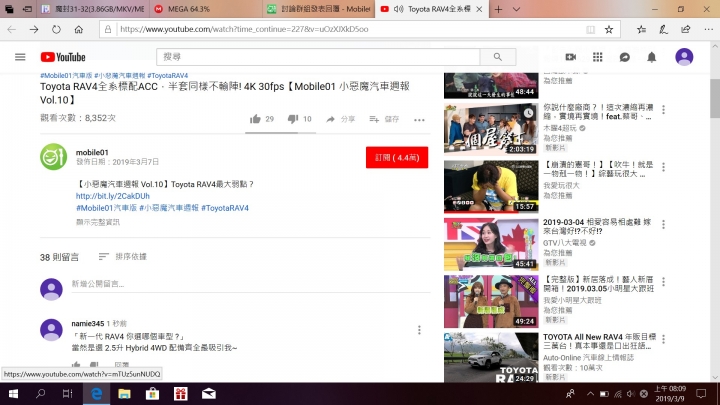Open Microsoft Store from taskbar
This screenshot has height=405, width=720.
(x=152, y=394)
